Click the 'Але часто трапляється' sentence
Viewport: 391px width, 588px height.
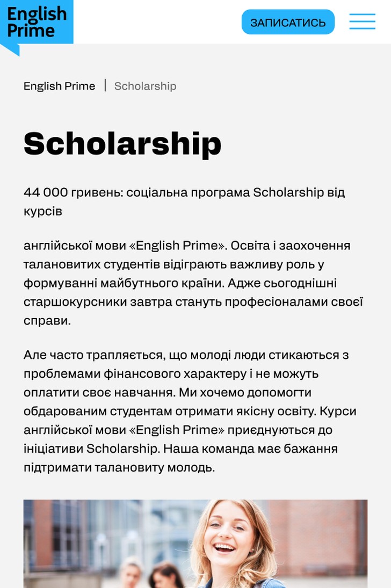(x=94, y=355)
